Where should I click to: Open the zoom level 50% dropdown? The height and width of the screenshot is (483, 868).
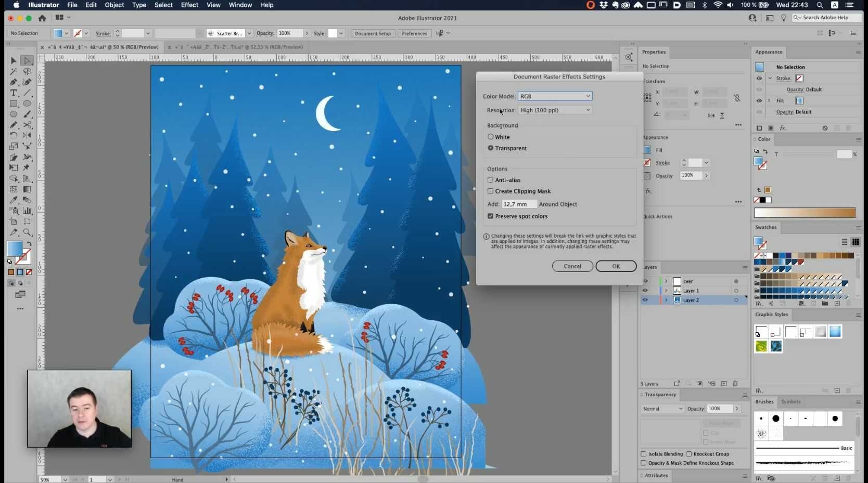click(x=65, y=480)
